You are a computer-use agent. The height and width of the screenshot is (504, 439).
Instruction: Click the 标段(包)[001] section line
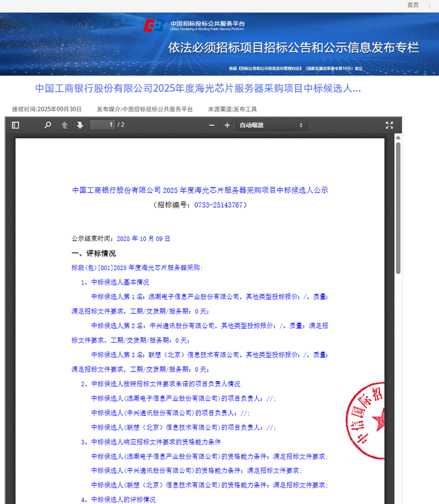137,268
